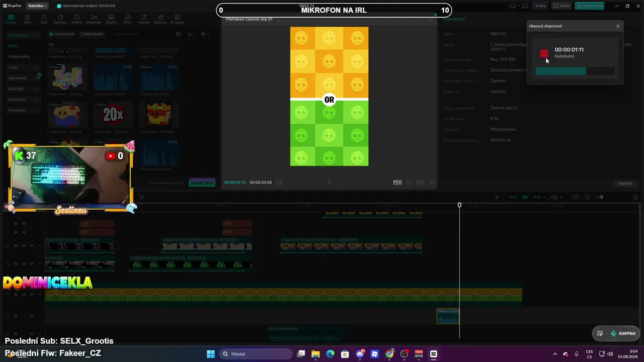Open the Úprava adjustment tab
Viewport: 644px width, 362px height.
[x=144, y=19]
